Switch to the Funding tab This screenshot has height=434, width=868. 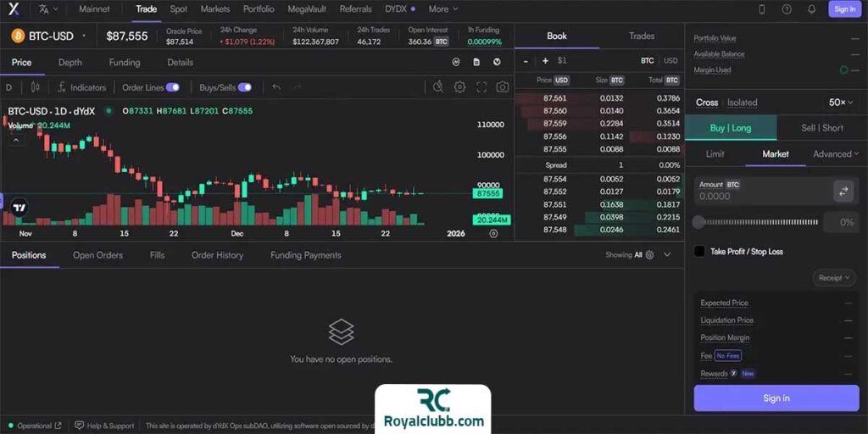point(125,63)
